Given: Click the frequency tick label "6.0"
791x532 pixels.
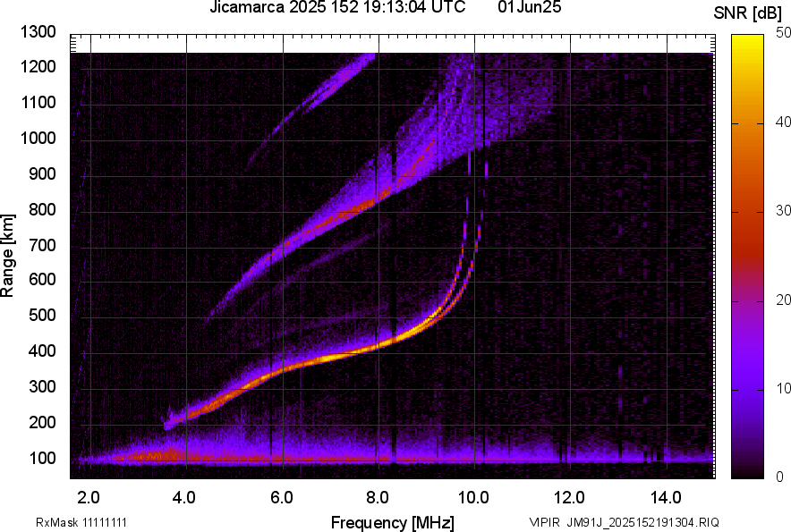Looking at the screenshot, I should point(281,498).
